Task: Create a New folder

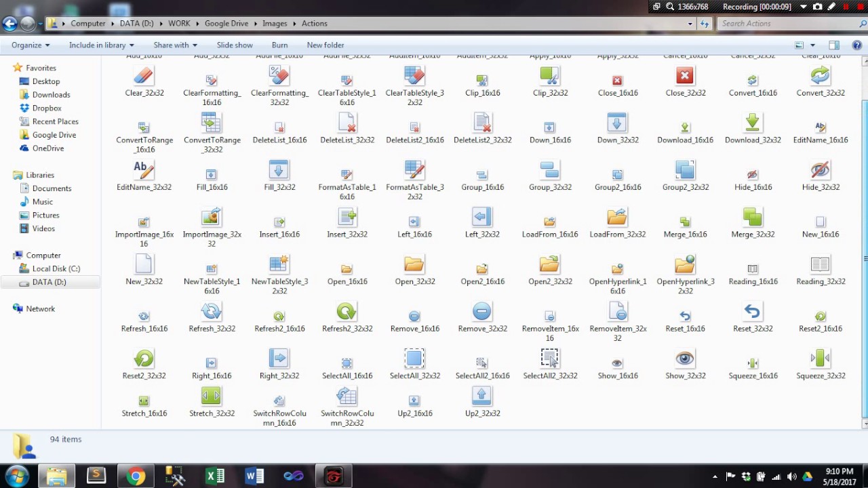Action: coord(325,45)
